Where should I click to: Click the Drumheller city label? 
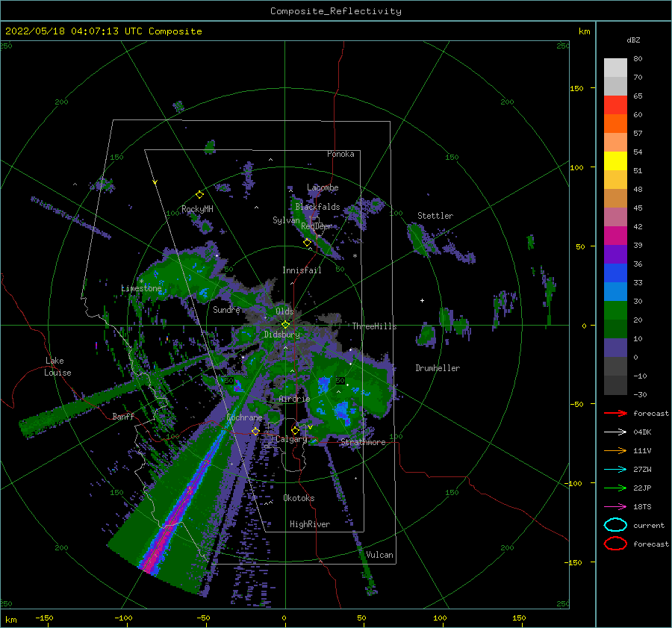click(x=438, y=368)
